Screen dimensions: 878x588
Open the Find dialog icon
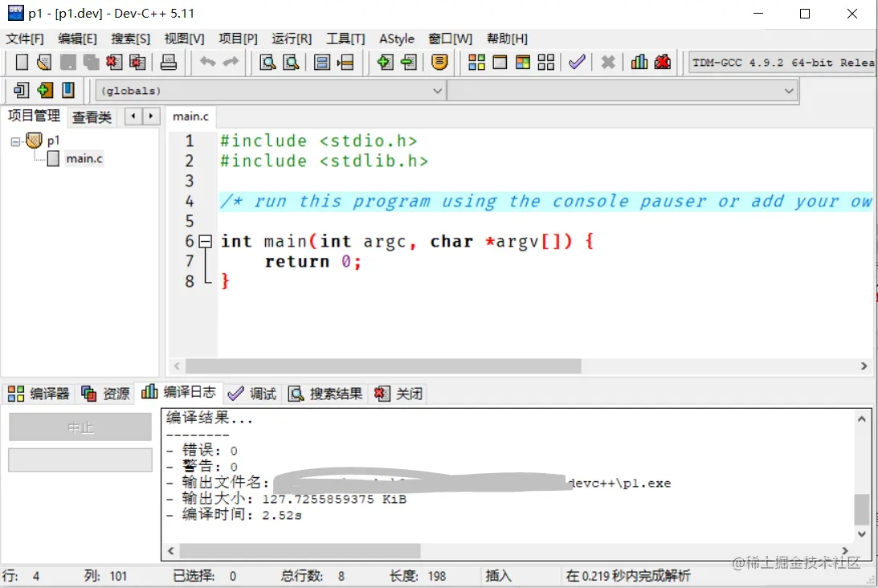[x=267, y=62]
